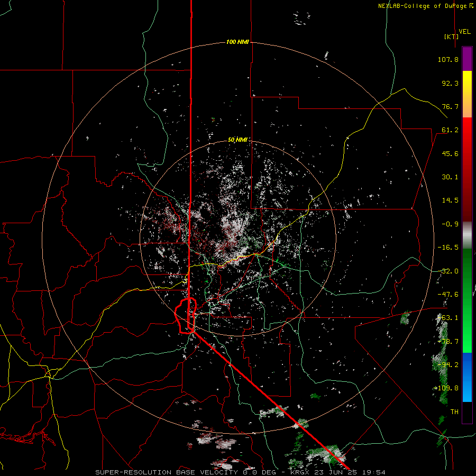Click the 50 NMI range ring label
The image size is (476, 476).
(237, 140)
